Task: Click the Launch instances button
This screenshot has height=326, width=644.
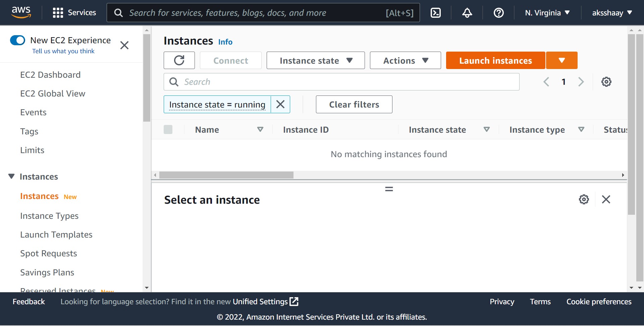Action: (x=495, y=60)
